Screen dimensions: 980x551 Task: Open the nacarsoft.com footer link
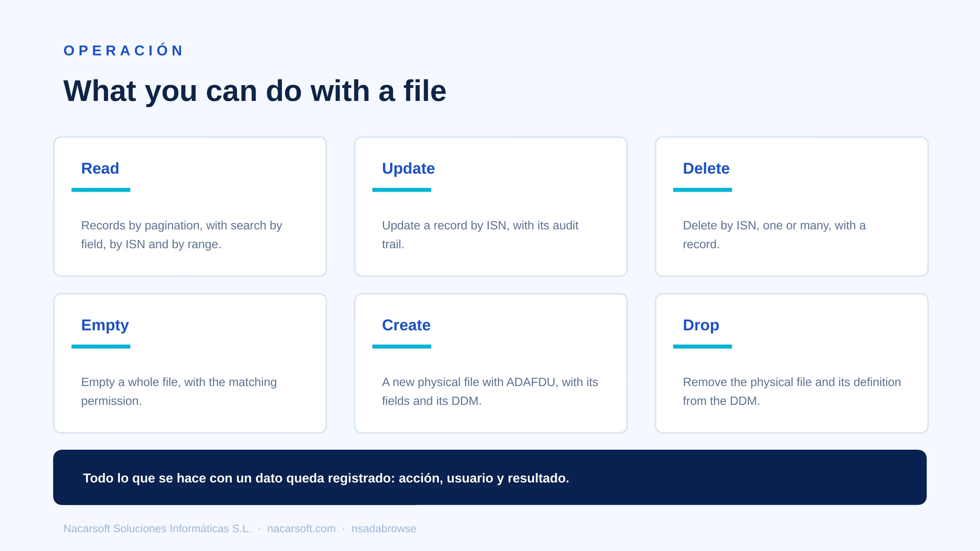(x=301, y=528)
